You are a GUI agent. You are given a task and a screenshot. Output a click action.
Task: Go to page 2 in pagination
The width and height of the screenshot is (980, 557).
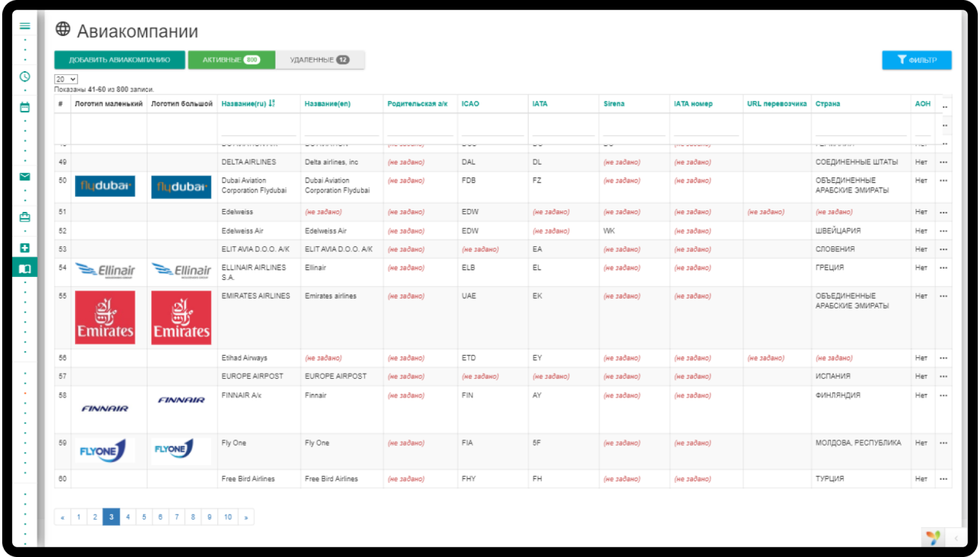pos(94,517)
